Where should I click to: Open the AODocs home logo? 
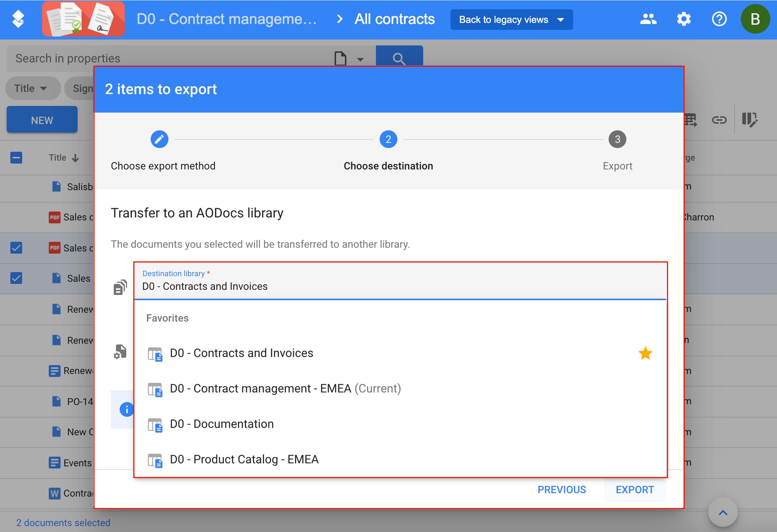point(18,19)
